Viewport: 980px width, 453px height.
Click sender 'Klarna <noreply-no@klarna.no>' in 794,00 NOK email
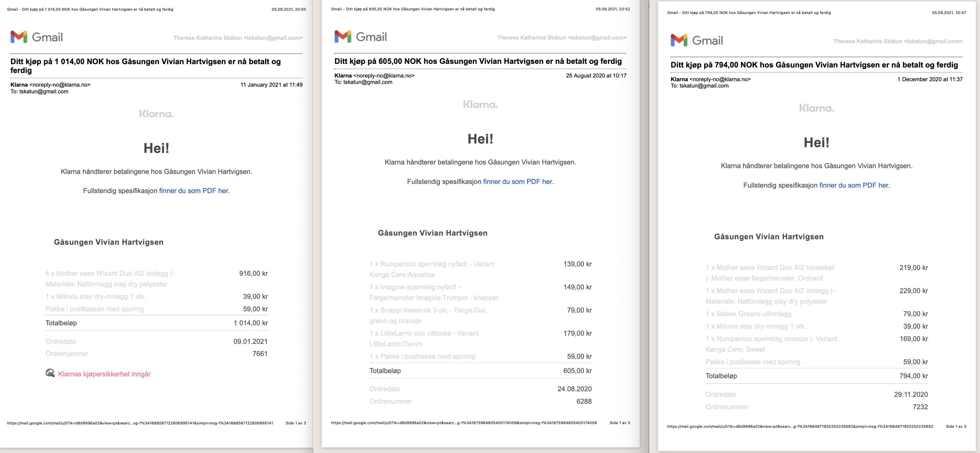coord(710,79)
